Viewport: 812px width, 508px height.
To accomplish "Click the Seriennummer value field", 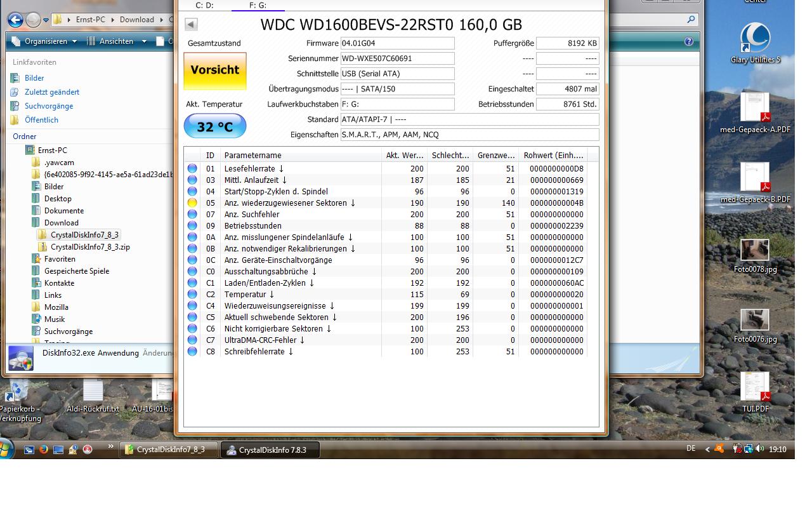I will click(398, 58).
